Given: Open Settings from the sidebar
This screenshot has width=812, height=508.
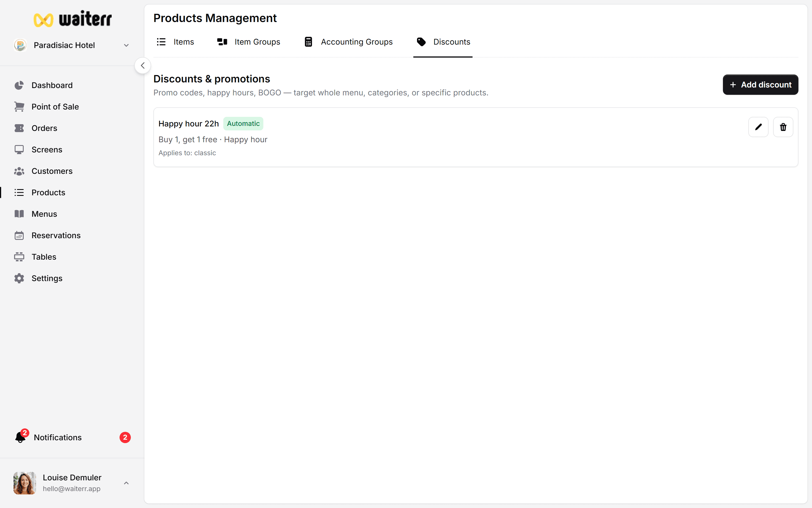Looking at the screenshot, I should point(47,279).
